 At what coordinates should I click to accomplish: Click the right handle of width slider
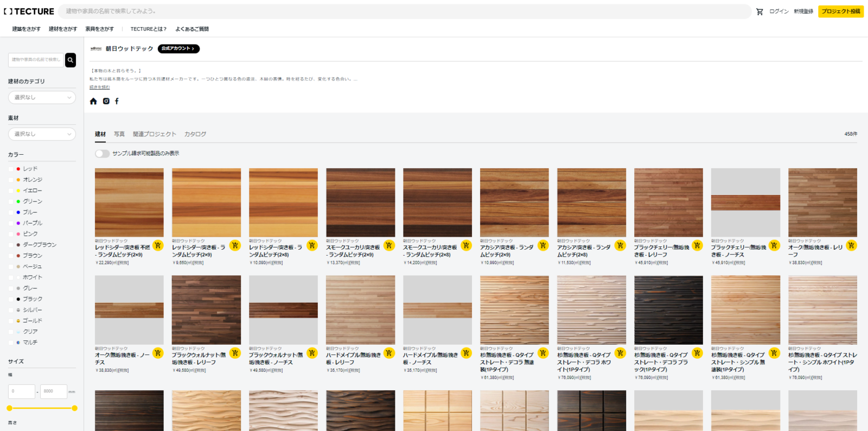coord(74,408)
